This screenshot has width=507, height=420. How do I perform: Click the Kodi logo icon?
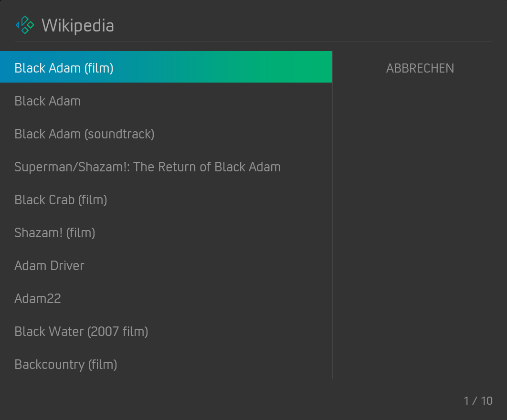click(25, 25)
